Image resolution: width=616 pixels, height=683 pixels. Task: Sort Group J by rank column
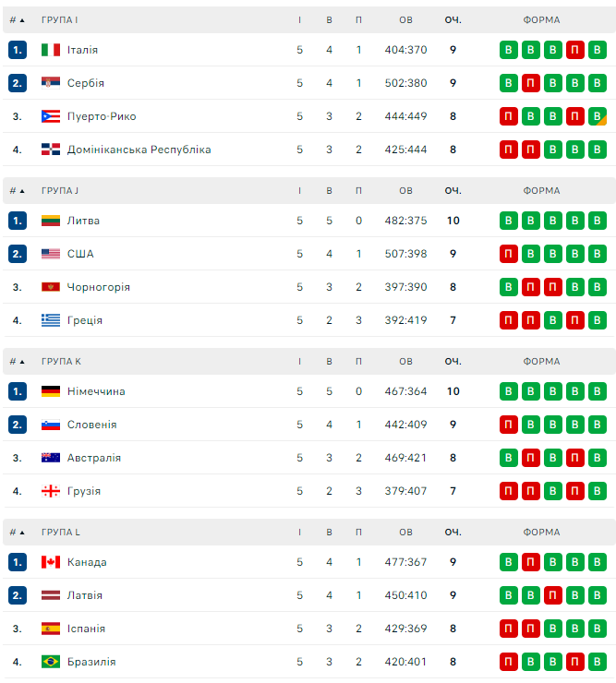[18, 191]
